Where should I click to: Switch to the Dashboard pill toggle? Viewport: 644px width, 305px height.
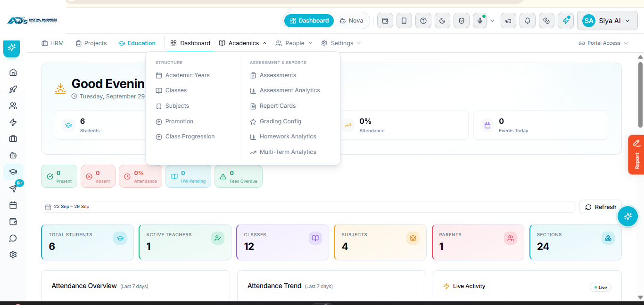tap(309, 21)
